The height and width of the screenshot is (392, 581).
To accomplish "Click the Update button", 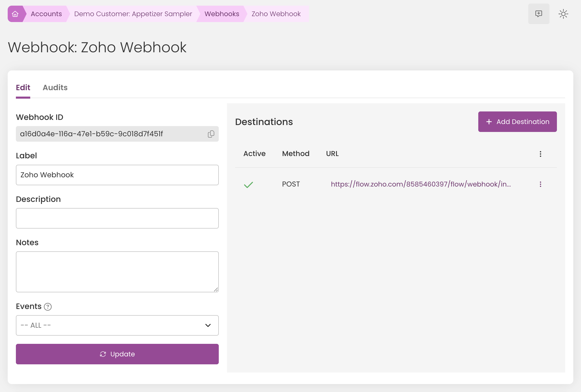I will coord(117,354).
